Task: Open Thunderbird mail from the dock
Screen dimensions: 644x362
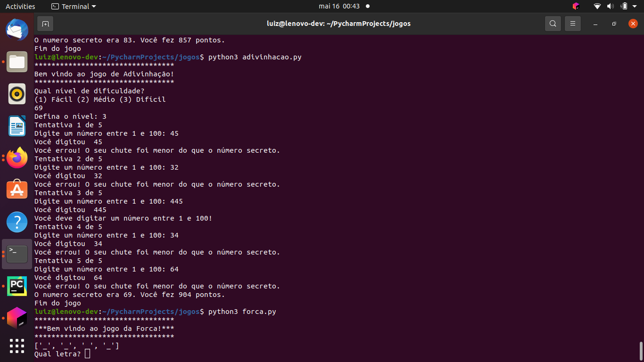Action: tap(17, 30)
